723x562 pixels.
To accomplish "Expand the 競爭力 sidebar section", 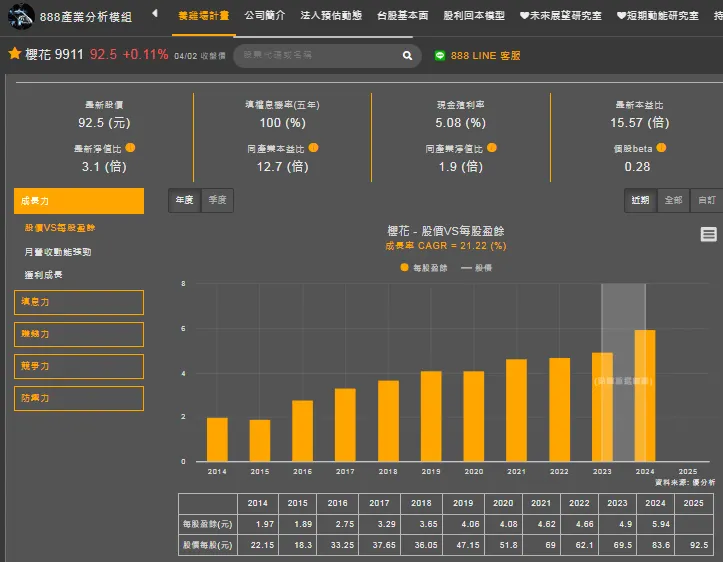I will [x=79, y=367].
